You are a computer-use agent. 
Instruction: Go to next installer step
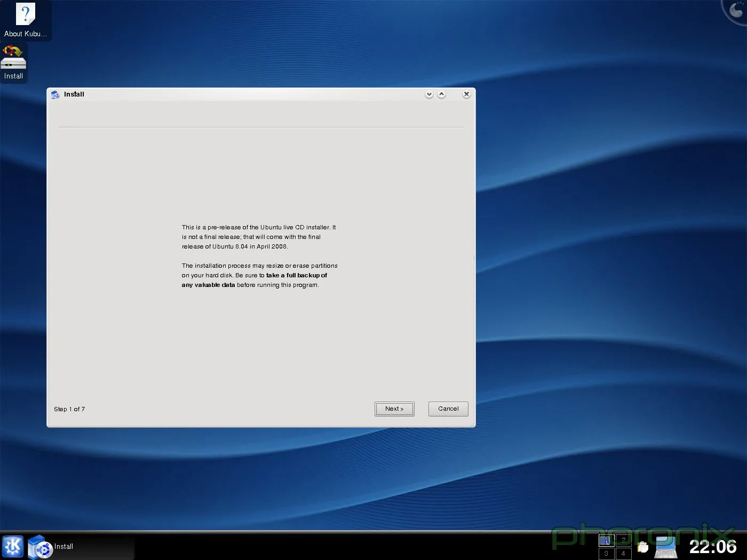coord(394,409)
